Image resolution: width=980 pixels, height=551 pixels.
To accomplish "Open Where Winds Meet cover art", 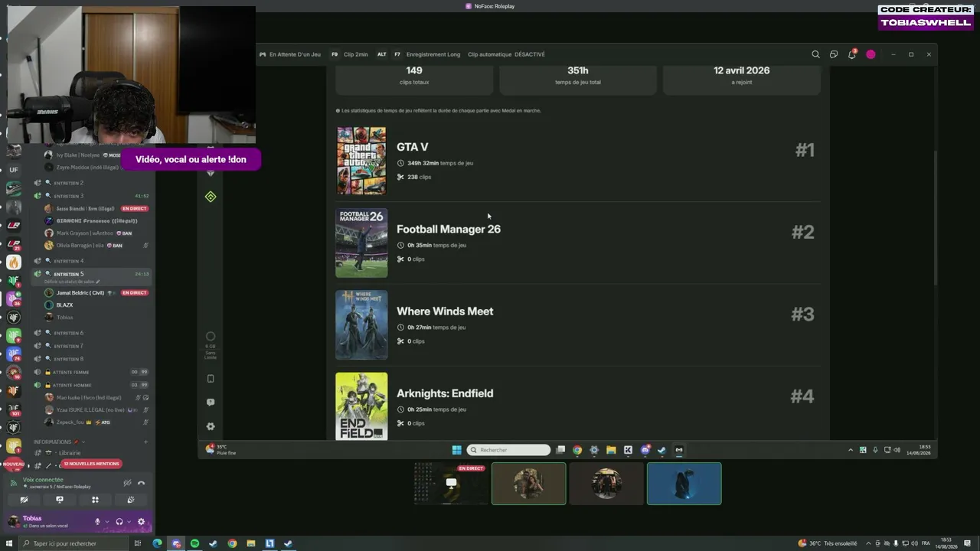I will [x=361, y=324].
